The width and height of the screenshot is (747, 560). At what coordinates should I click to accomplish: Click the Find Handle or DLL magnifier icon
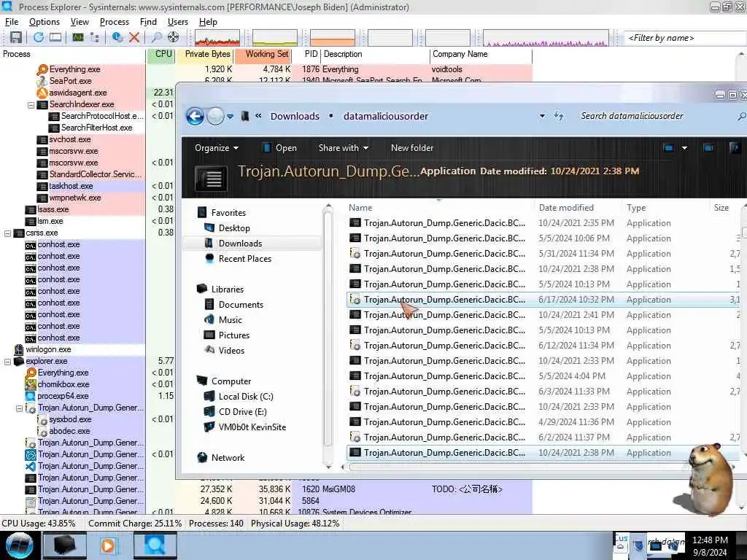coord(156,37)
